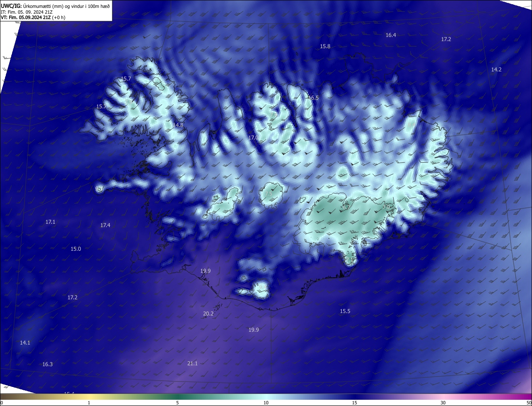Click the 16.5 value label

coord(313,98)
